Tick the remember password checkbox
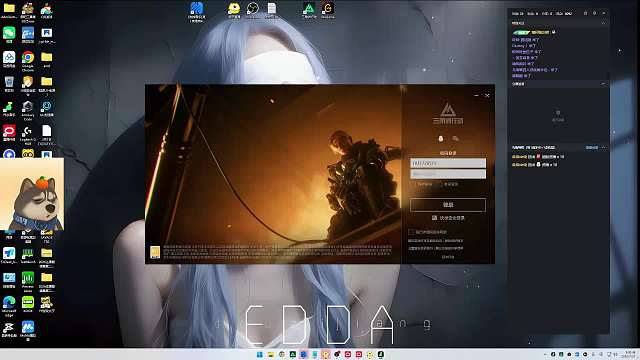This screenshot has width=640, height=360. [x=413, y=184]
